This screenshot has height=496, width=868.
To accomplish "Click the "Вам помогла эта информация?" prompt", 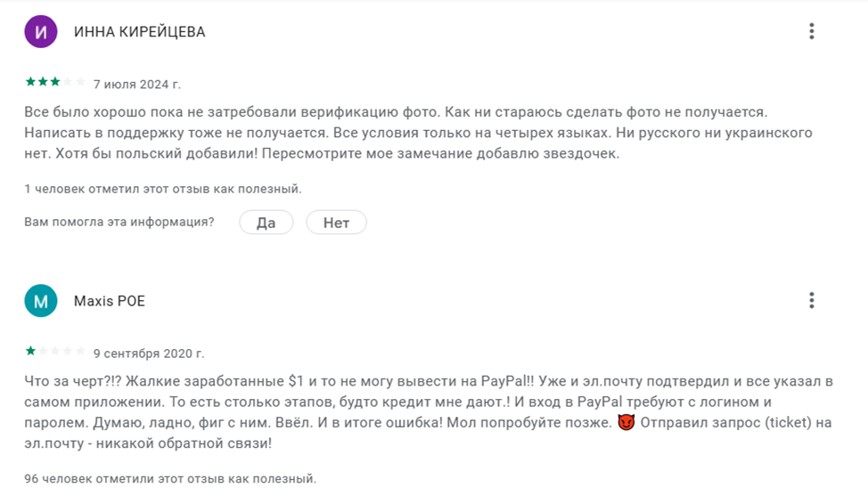I will tap(119, 223).
